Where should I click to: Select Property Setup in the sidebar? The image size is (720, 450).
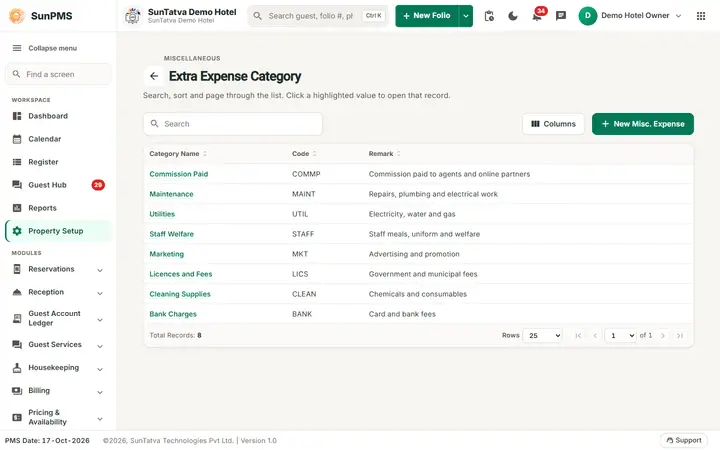[x=58, y=231]
